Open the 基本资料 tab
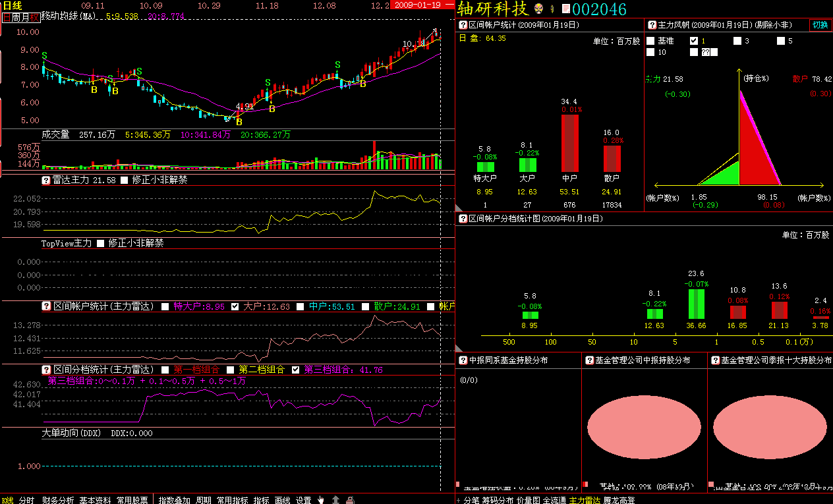This screenshot has height=504, width=833. click(x=96, y=500)
